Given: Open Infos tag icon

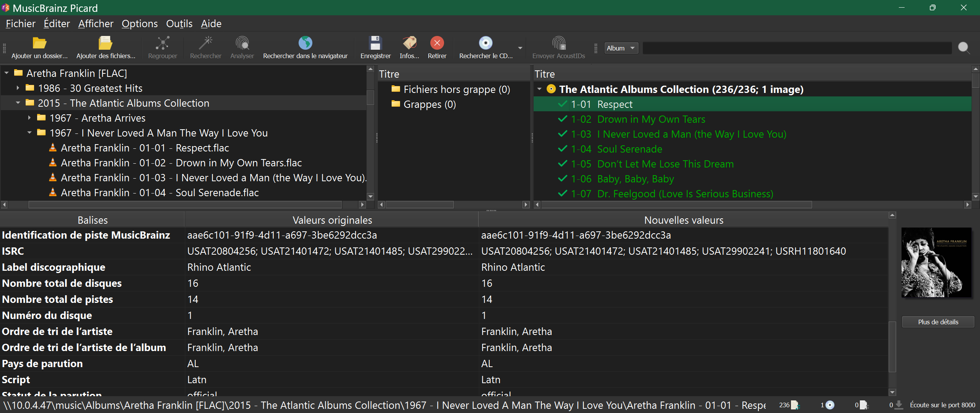Looking at the screenshot, I should (x=409, y=43).
